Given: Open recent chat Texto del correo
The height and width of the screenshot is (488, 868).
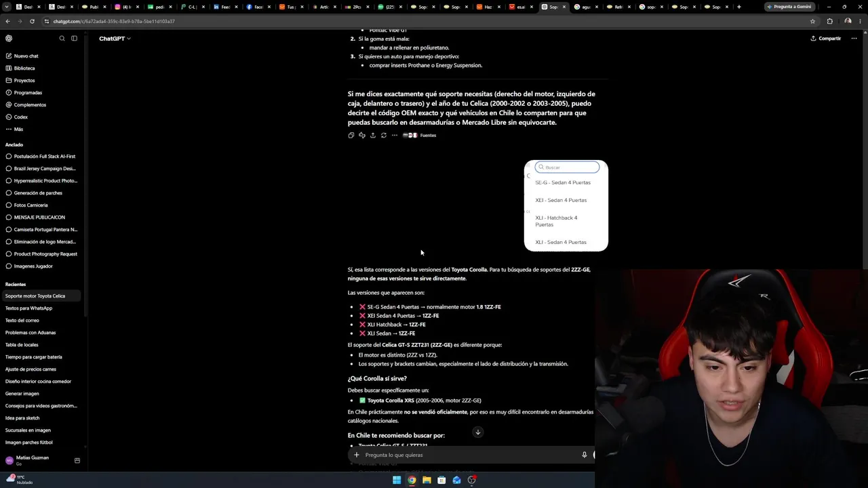Looking at the screenshot, I should [22, 321].
